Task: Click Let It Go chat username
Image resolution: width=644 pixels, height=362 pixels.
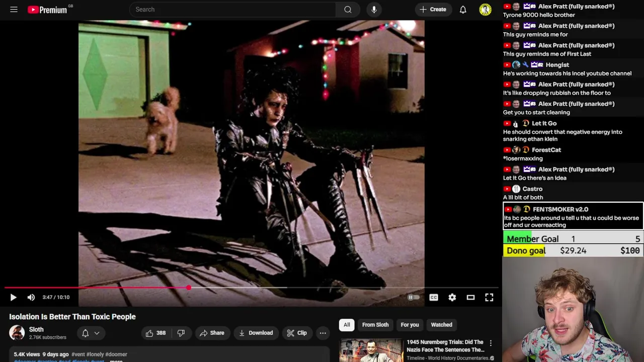Action: click(x=544, y=123)
